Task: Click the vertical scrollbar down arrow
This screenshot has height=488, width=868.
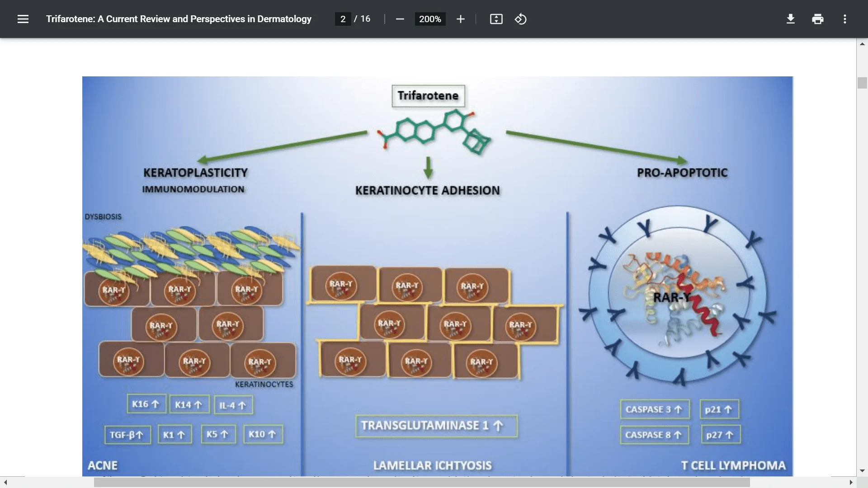Action: point(862,471)
